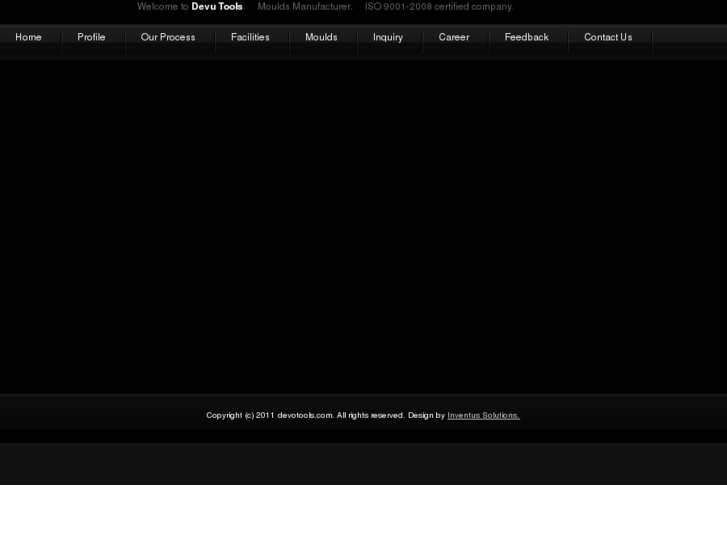Visit the Career page

coord(454,37)
